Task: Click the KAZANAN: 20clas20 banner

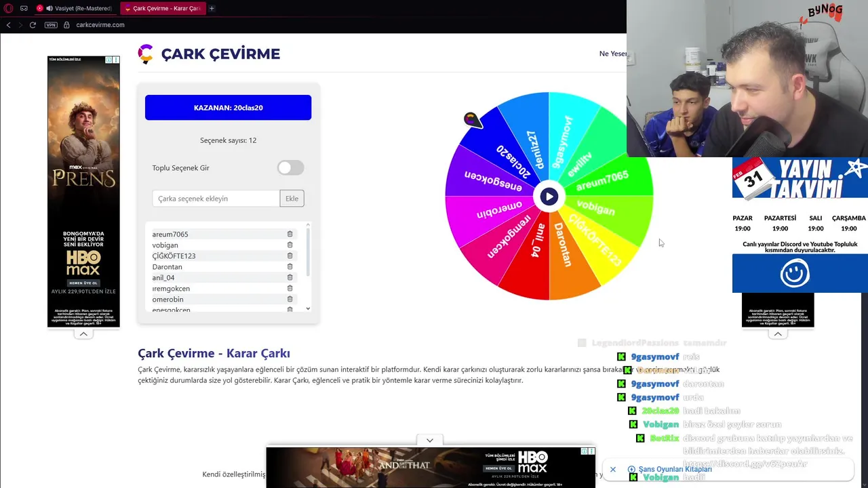Action: click(228, 108)
